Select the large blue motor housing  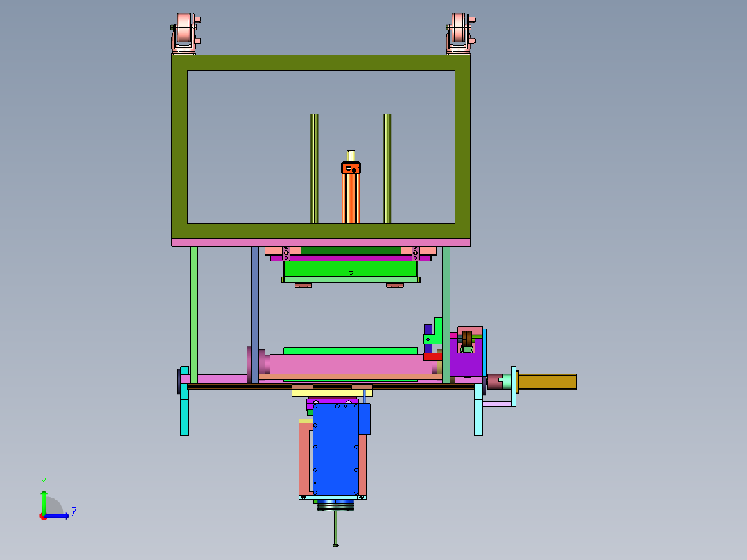[x=335, y=449]
